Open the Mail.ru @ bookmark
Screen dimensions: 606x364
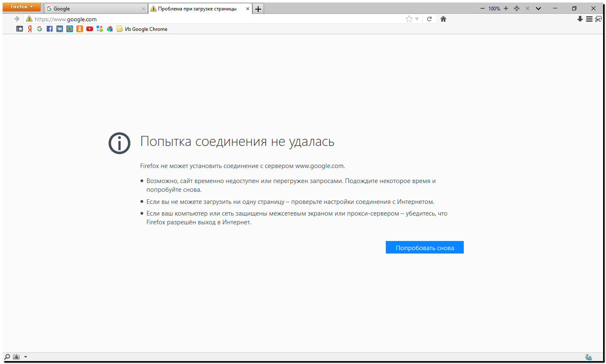point(70,29)
